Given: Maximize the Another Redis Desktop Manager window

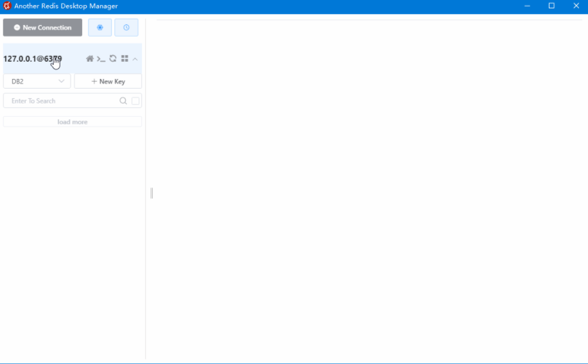Looking at the screenshot, I should 551,6.
